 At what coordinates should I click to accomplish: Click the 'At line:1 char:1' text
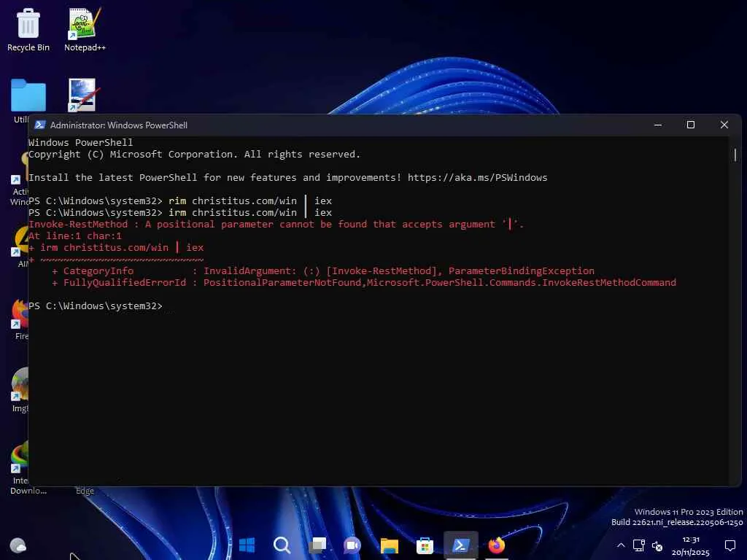(75, 236)
